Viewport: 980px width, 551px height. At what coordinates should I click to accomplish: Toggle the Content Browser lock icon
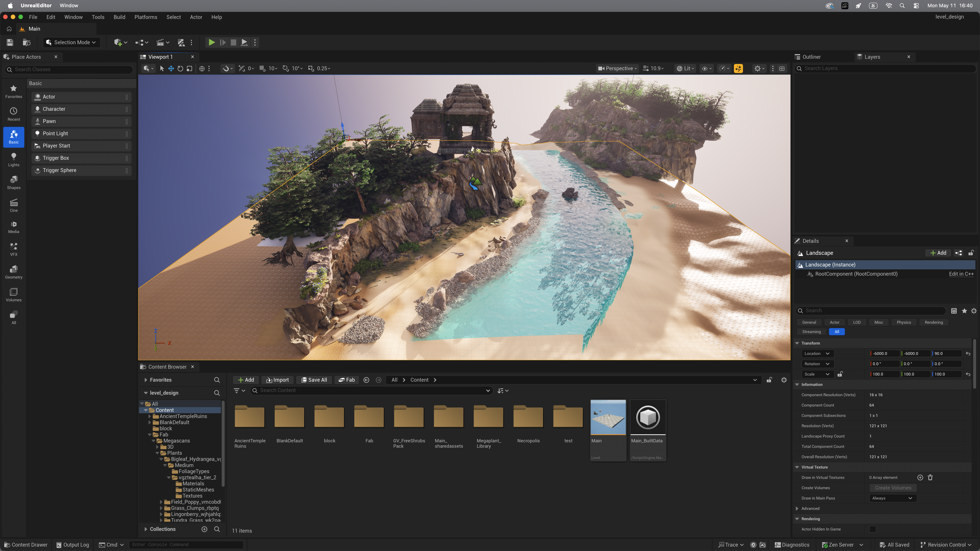(x=769, y=380)
